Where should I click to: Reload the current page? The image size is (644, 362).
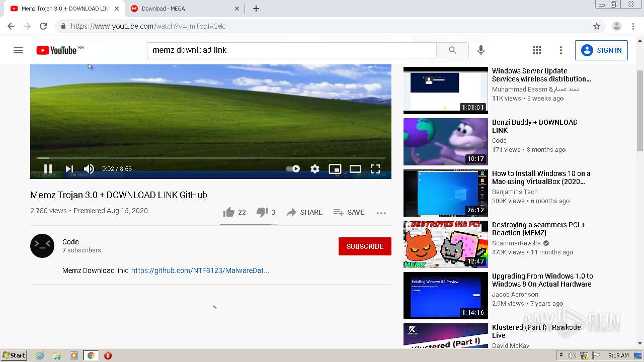(43, 26)
